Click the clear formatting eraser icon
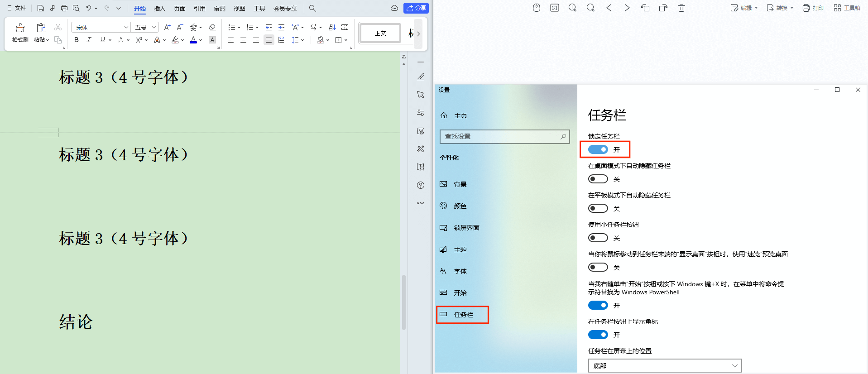 click(x=212, y=27)
